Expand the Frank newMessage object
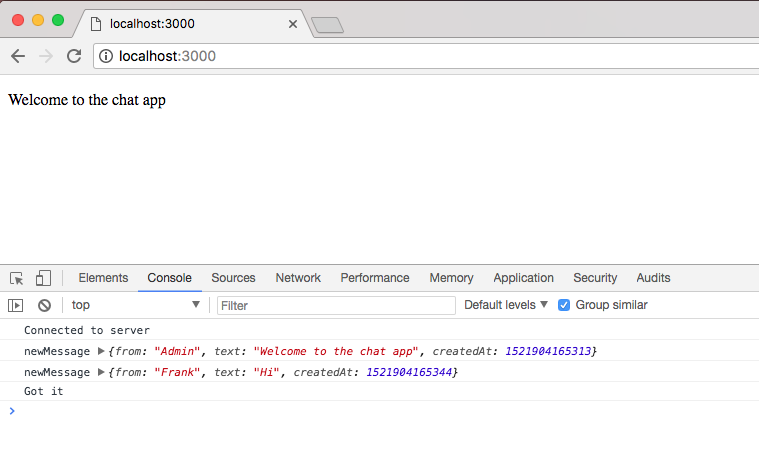759x461 pixels. 100,372
